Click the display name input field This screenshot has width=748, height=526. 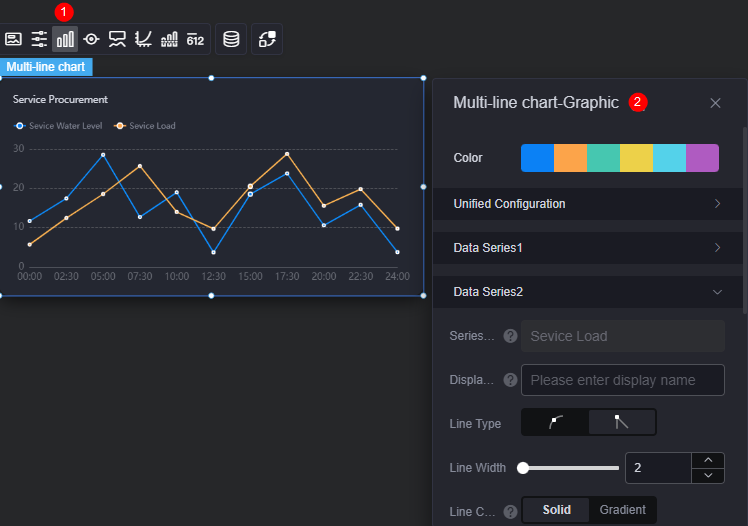(x=623, y=380)
